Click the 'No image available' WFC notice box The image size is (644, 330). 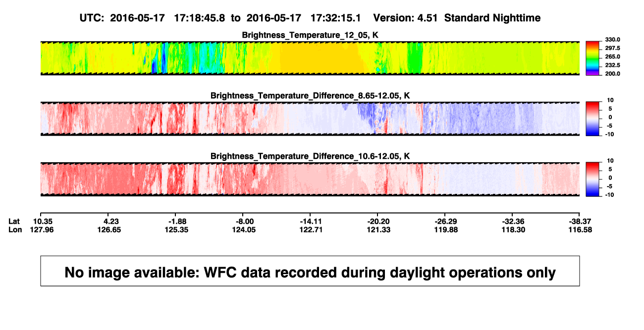point(310,271)
